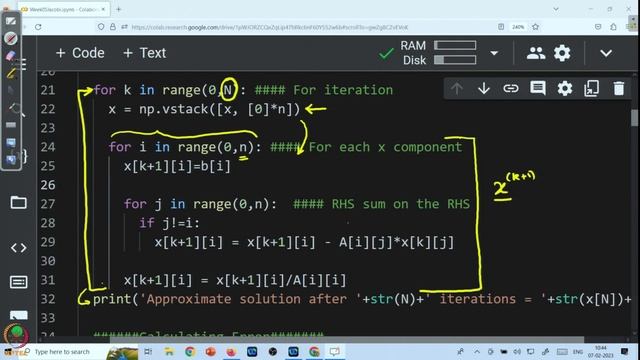Open File Explorer from the taskbar

pyautogui.click(x=169, y=352)
